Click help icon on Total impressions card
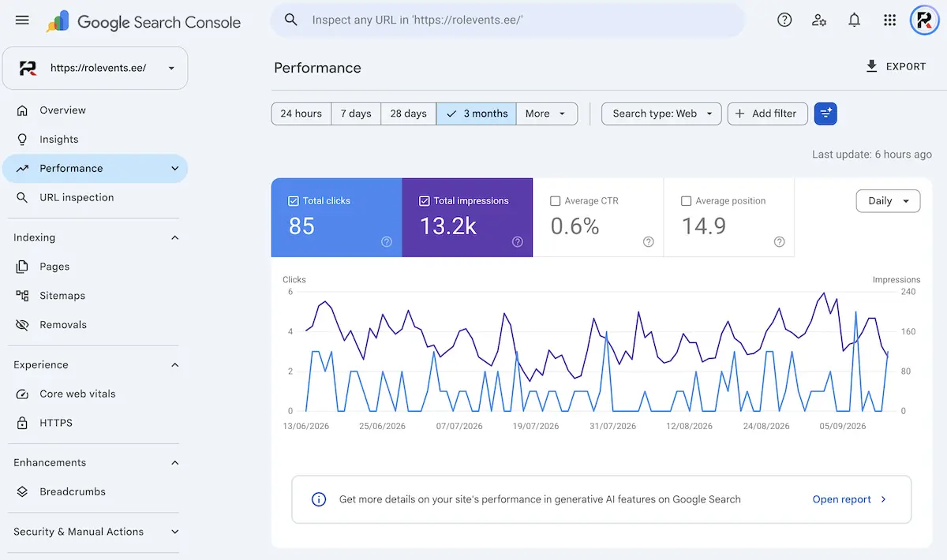Screen dimensions: 947x560 click(517, 242)
